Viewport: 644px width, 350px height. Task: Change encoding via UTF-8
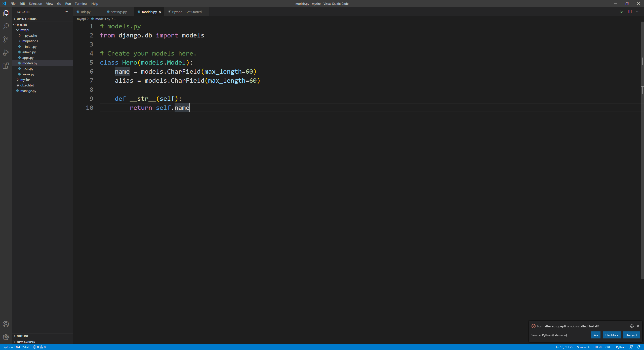pos(597,347)
